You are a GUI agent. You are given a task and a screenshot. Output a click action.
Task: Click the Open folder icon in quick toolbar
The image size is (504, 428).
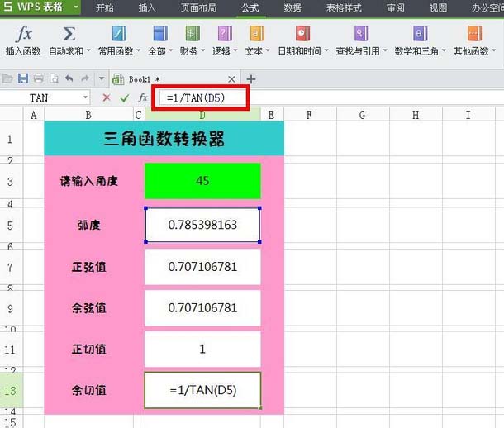pyautogui.click(x=7, y=78)
